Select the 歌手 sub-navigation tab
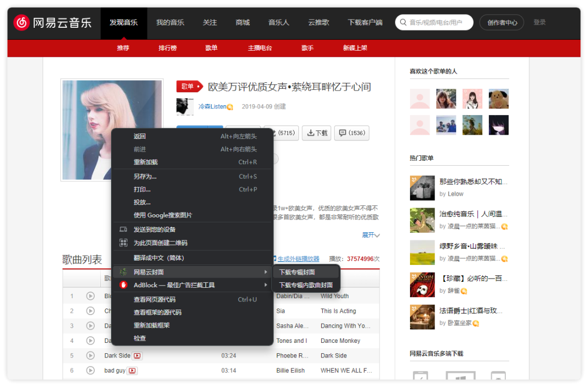Screen dimensions: 588x387 coord(308,48)
